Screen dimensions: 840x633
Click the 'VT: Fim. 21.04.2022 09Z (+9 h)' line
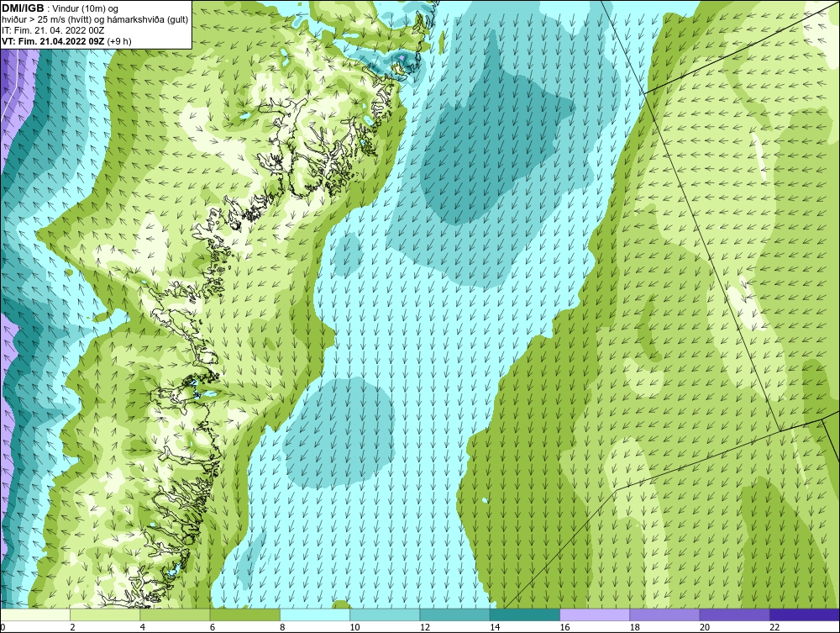point(66,41)
